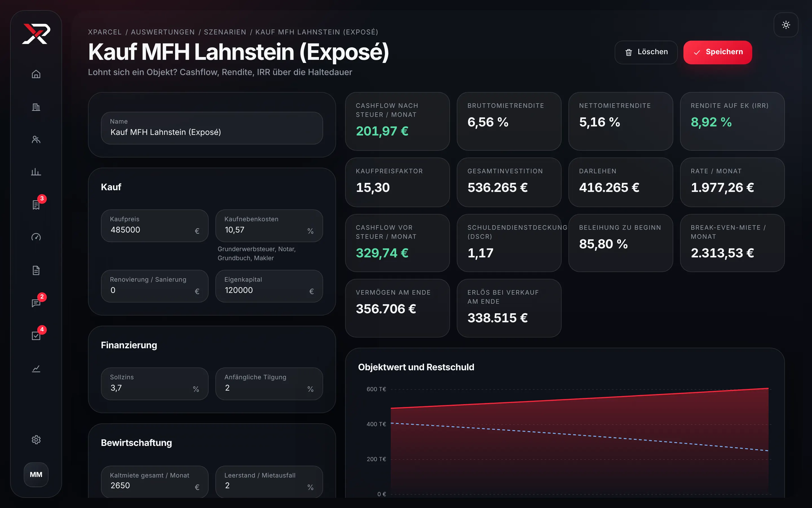Click the 201,97 € cashflow value

click(x=382, y=131)
